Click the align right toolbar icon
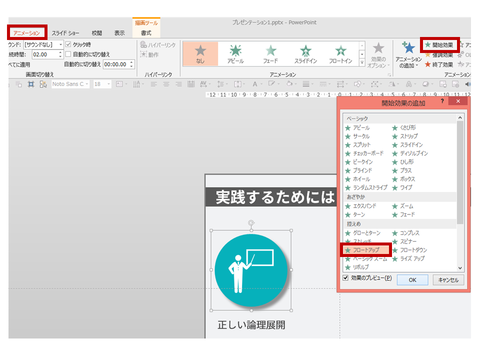 (179, 84)
